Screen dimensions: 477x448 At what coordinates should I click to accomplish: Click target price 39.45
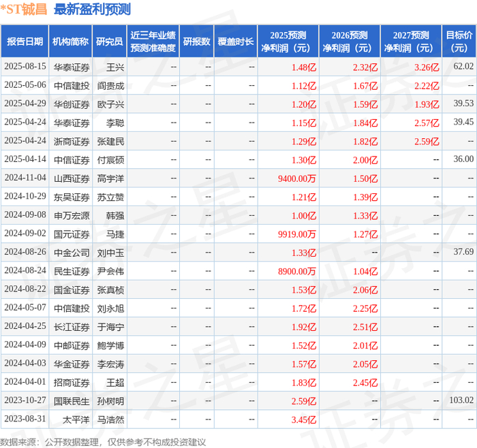pos(463,122)
